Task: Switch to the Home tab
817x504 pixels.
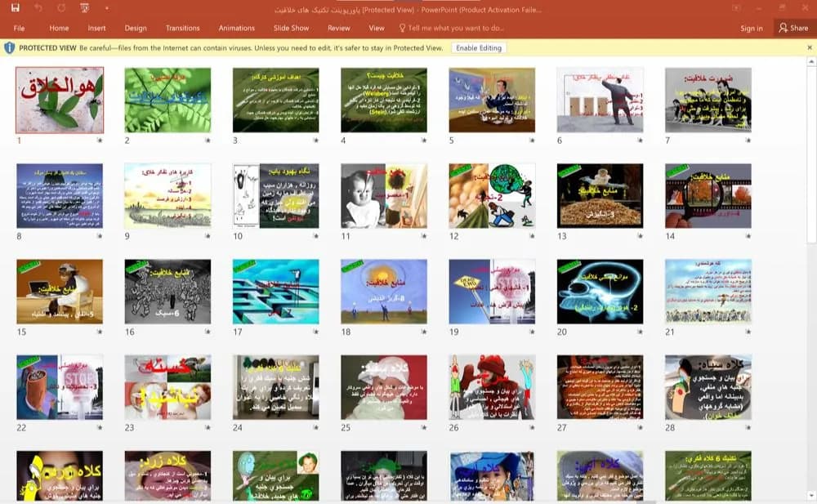Action: pyautogui.click(x=59, y=28)
